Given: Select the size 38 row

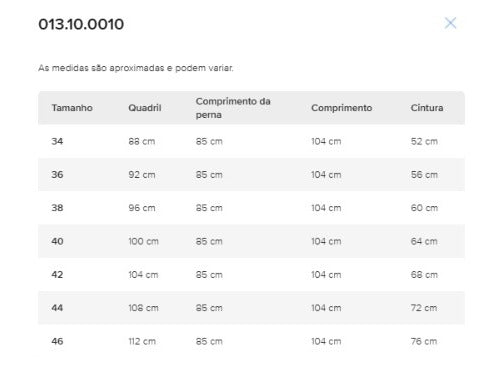Looking at the screenshot, I should pos(251,208).
